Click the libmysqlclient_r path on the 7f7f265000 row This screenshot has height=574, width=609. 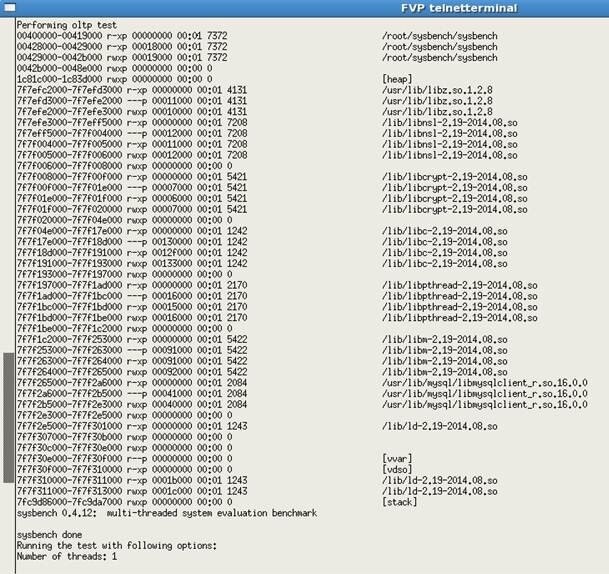485,383
